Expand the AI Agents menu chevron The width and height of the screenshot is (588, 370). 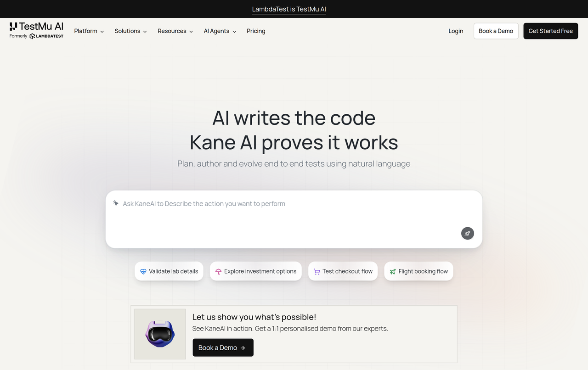(234, 32)
